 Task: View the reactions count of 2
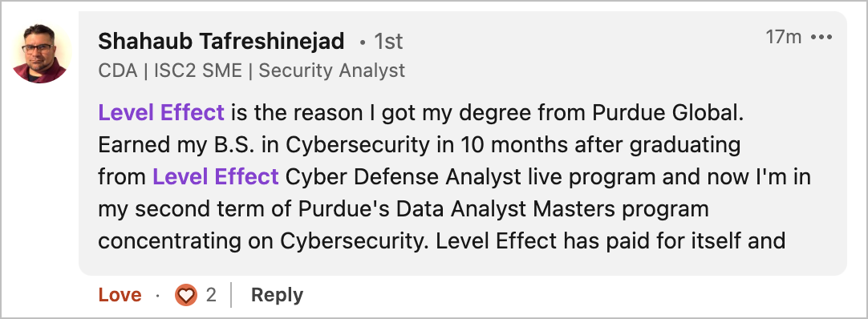coord(211,295)
